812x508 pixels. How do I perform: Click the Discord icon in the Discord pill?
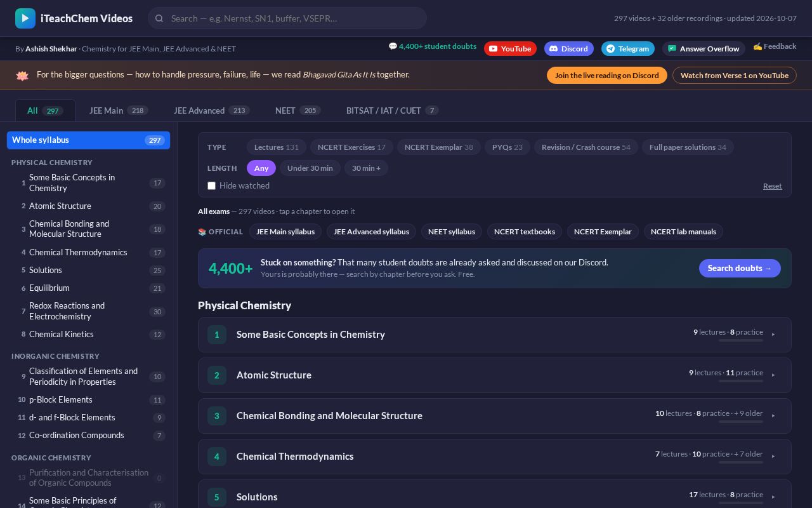[x=553, y=49]
